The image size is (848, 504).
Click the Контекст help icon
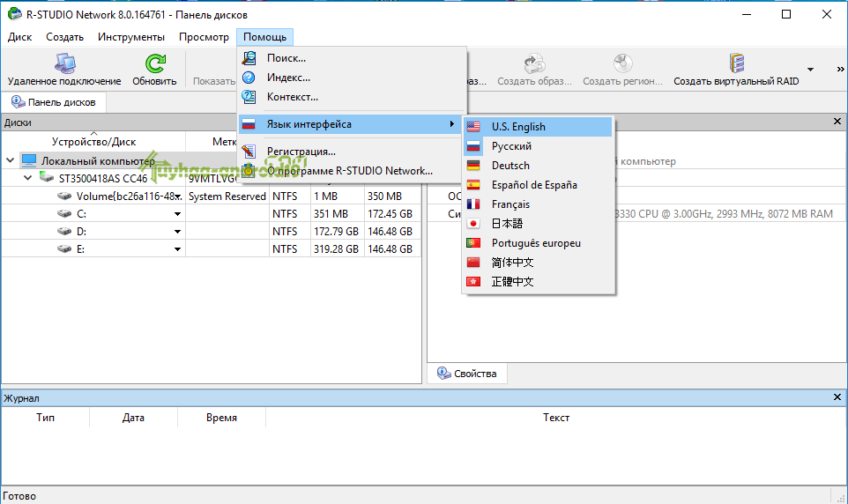point(249,97)
